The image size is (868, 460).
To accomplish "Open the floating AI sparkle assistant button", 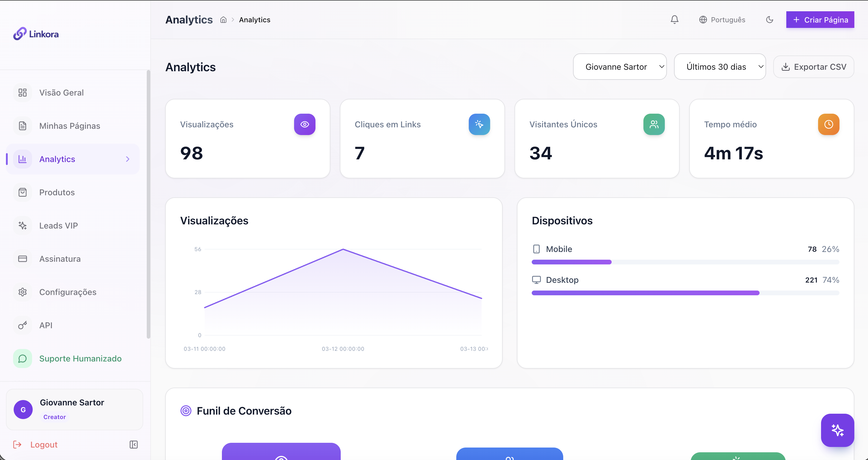I will point(837,430).
